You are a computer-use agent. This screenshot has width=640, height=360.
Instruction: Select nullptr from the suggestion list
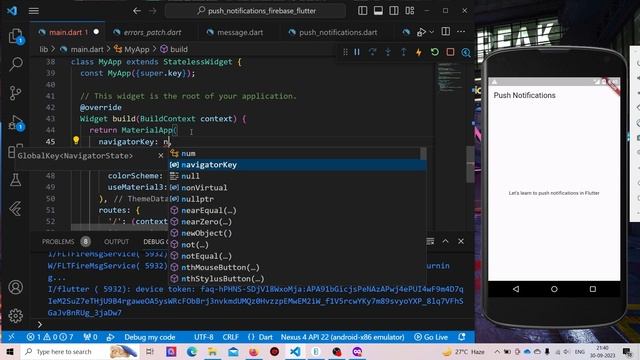[298, 199]
